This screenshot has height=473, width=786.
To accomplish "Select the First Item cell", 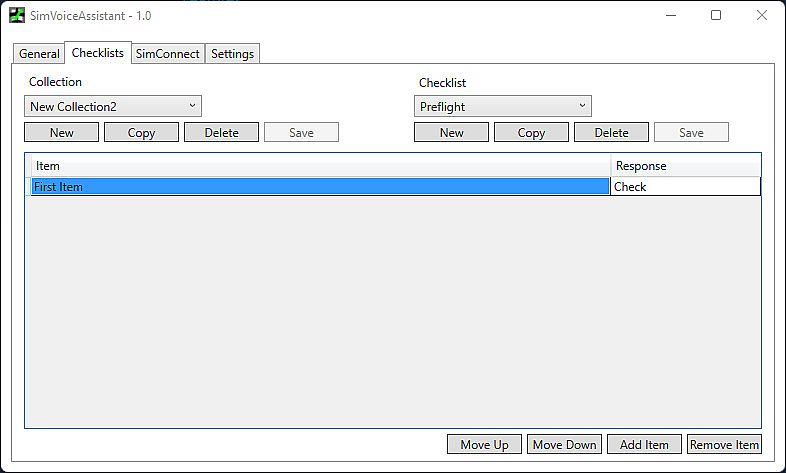I will point(320,186).
